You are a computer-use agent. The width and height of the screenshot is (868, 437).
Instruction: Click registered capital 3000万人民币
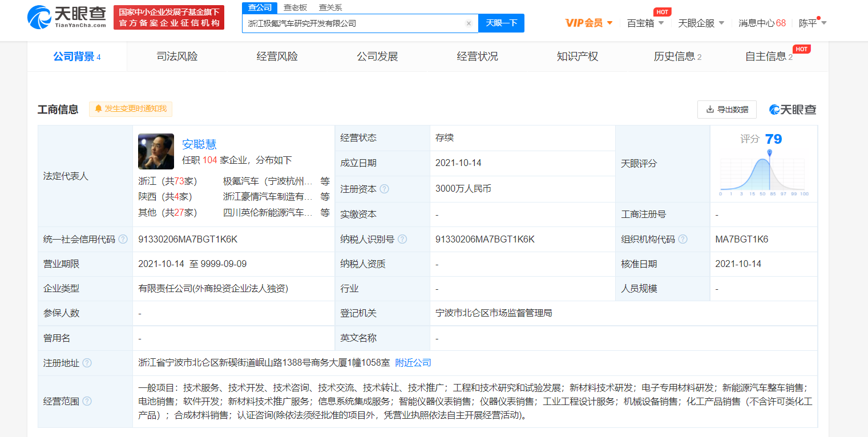(x=463, y=189)
